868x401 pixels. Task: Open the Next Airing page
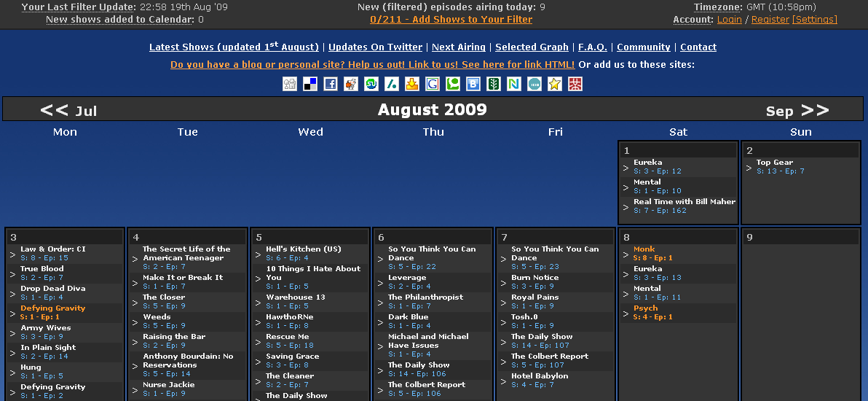pos(458,47)
